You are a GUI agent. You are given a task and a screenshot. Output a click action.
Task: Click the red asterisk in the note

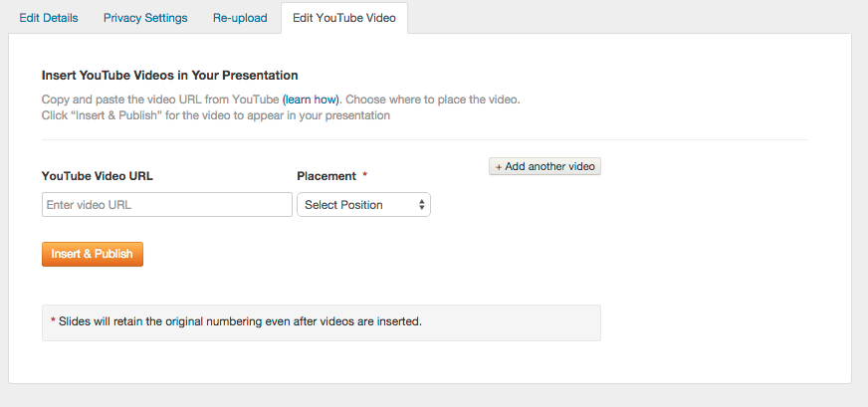coord(53,320)
